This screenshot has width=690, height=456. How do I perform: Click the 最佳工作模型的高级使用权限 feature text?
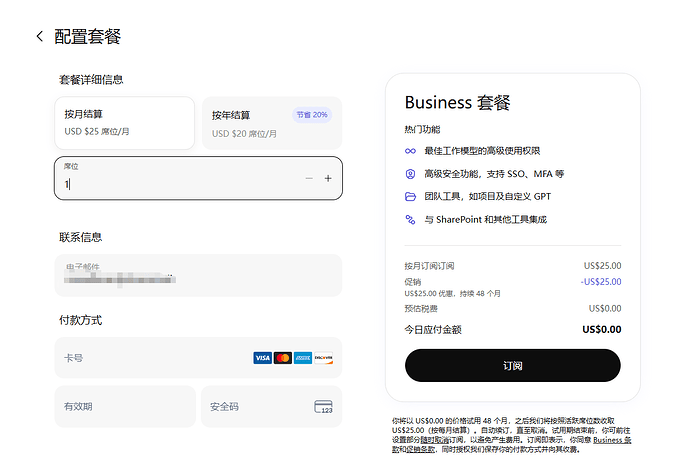[x=482, y=151]
